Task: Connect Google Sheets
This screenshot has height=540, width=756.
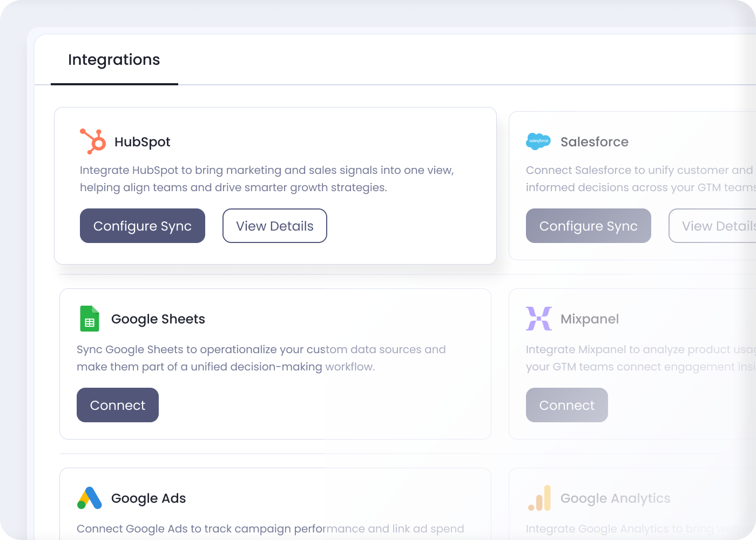Action: tap(117, 405)
